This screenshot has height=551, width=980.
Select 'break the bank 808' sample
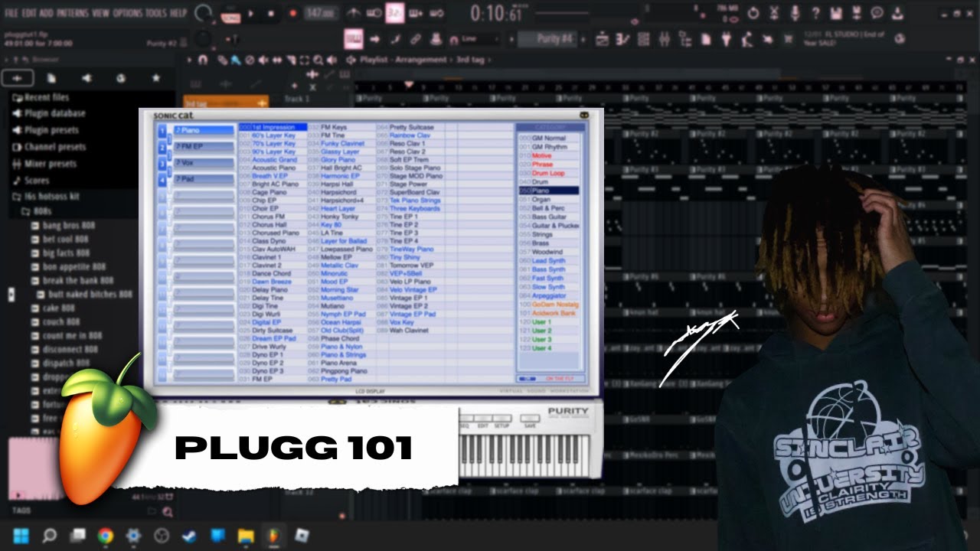click(x=72, y=281)
